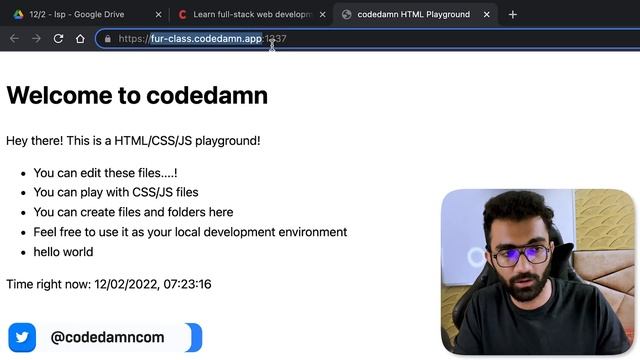Viewport: 640px width, 360px height.
Task: Go forward using the browser forward arrow
Action: pyautogui.click(x=36, y=39)
